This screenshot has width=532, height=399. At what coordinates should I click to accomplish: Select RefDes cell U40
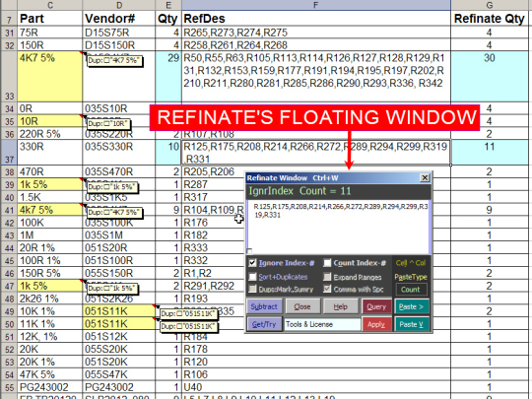coord(316,387)
